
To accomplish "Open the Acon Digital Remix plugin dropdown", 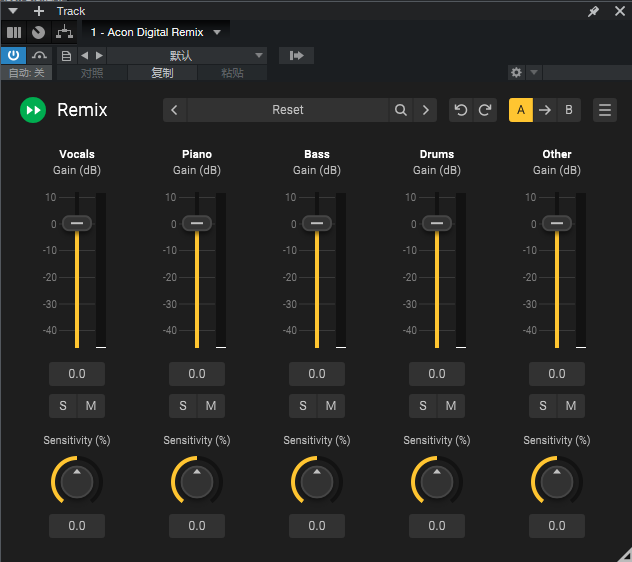I will click(x=155, y=32).
